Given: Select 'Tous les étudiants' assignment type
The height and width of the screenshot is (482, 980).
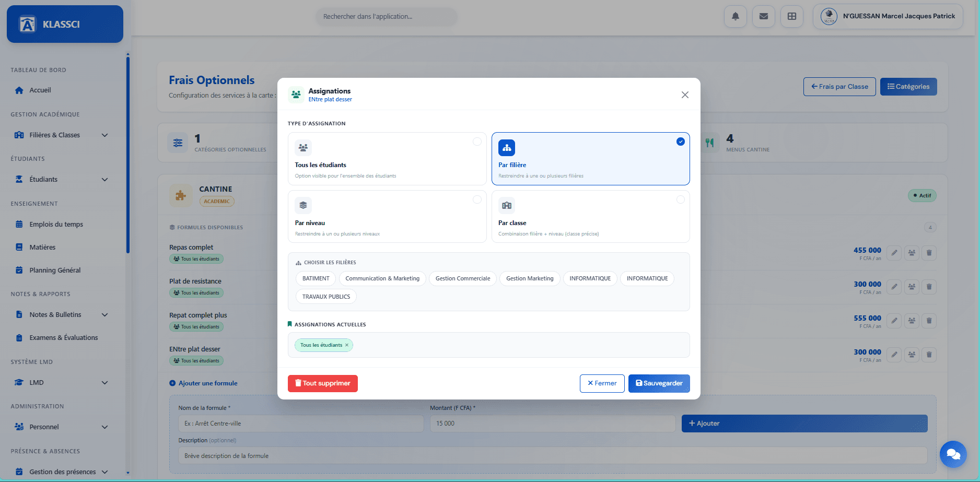Looking at the screenshot, I should 387,159.
